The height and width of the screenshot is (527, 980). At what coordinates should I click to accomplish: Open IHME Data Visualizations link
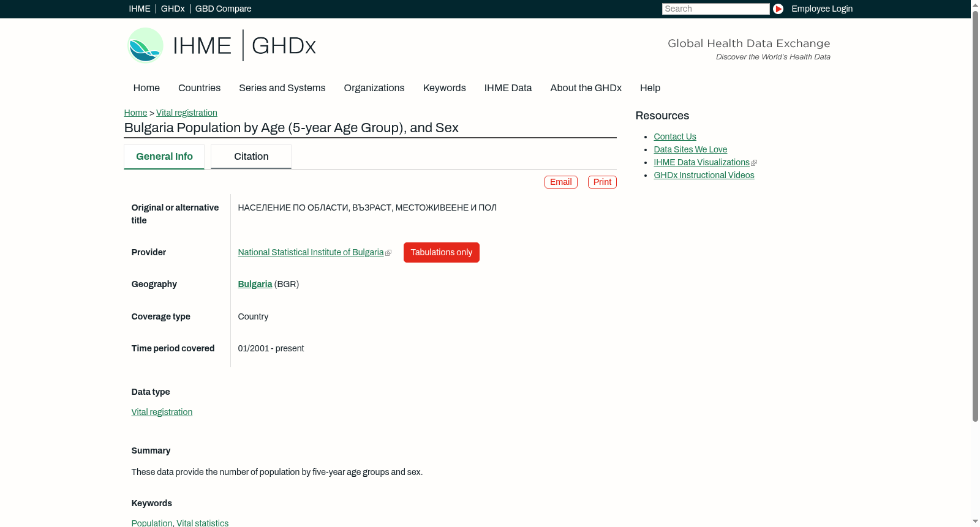[701, 162]
